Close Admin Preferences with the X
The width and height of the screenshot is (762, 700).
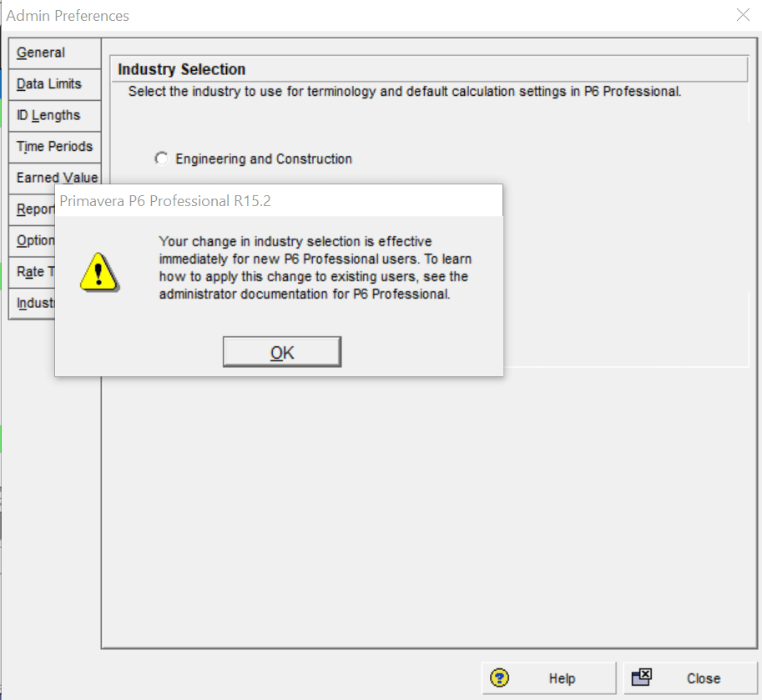point(743,15)
